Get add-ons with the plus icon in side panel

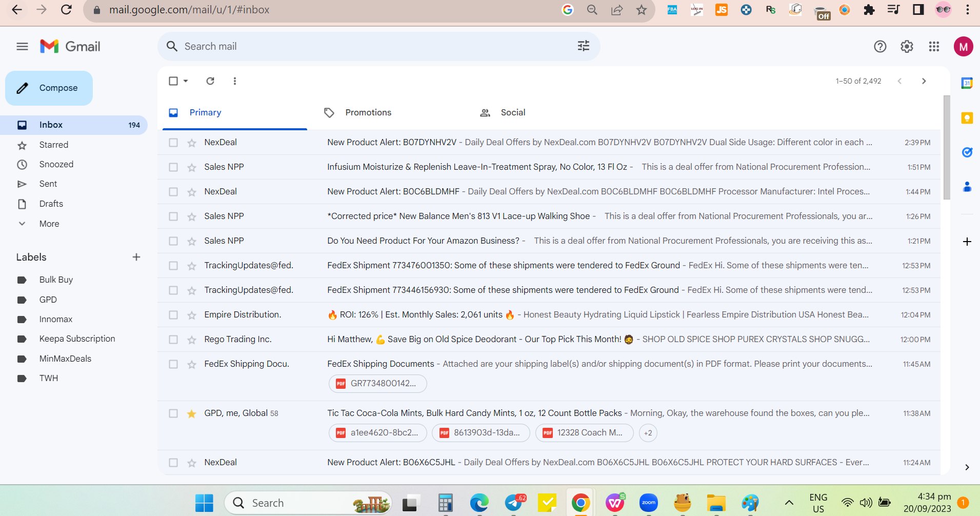(967, 242)
